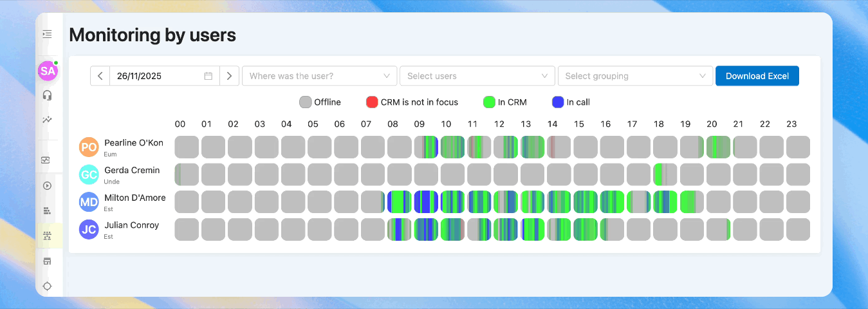
Task: Click Pearline O'Kon's PO avatar
Action: [x=89, y=147]
